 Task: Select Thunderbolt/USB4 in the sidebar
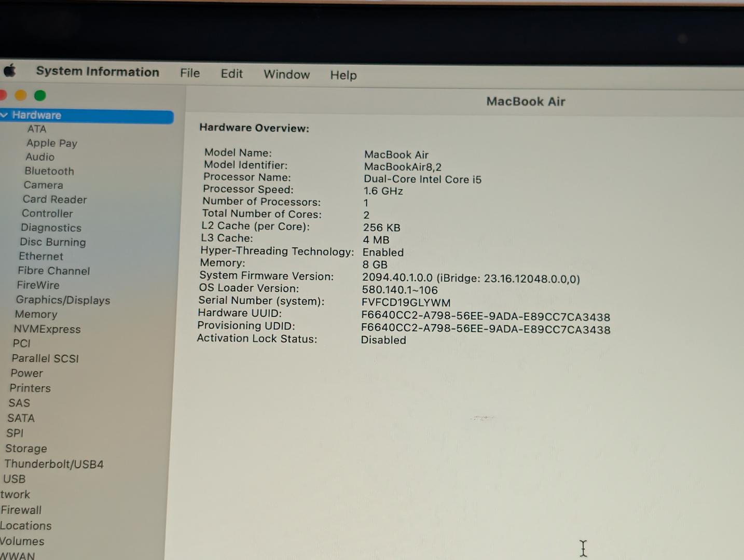[54, 464]
